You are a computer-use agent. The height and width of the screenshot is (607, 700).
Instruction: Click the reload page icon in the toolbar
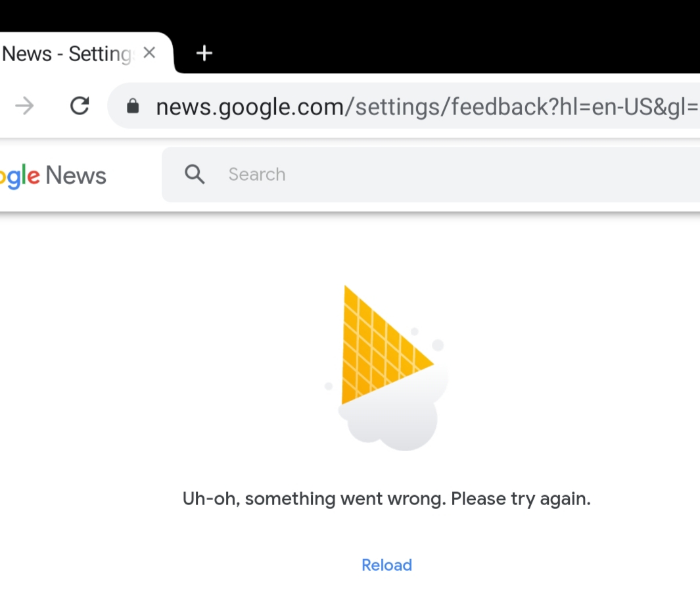coord(80,106)
